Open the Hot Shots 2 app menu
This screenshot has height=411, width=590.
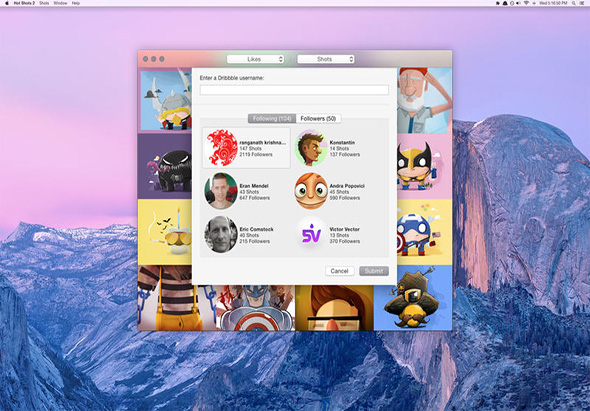[24, 3]
